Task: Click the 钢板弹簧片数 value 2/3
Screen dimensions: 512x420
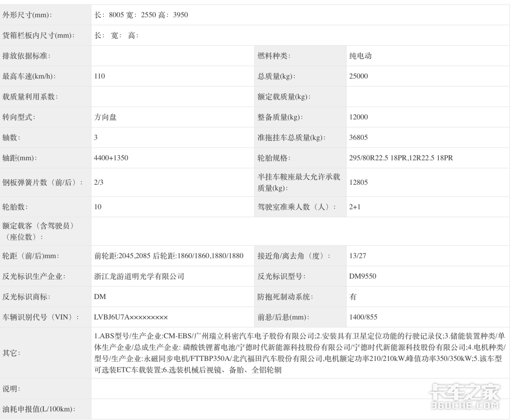Action: tap(99, 182)
